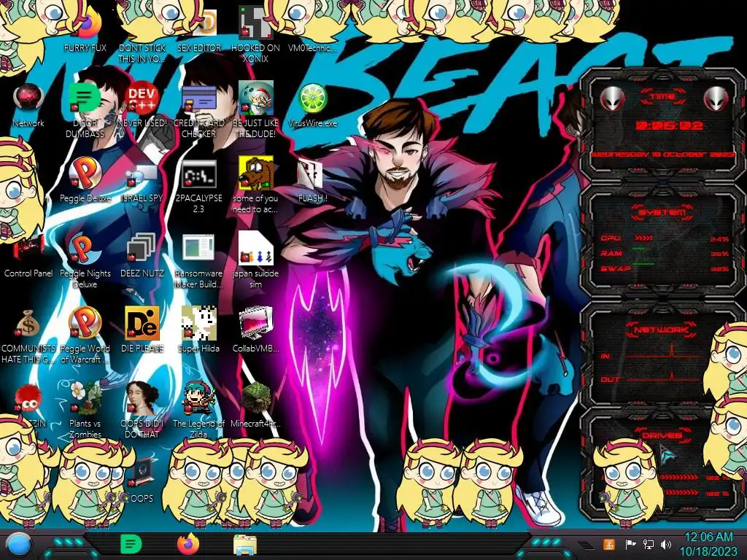Click the SYSTEM widget CPU meter row
This screenshot has height=560, width=747.
coord(664,238)
